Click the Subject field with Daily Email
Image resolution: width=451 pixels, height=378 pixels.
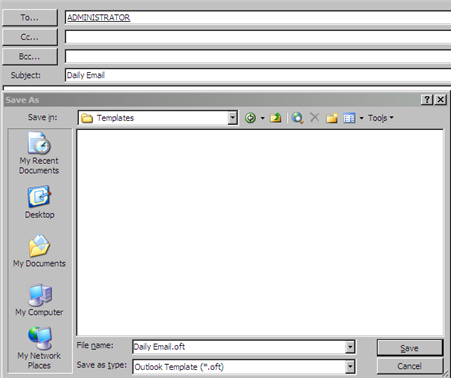258,75
